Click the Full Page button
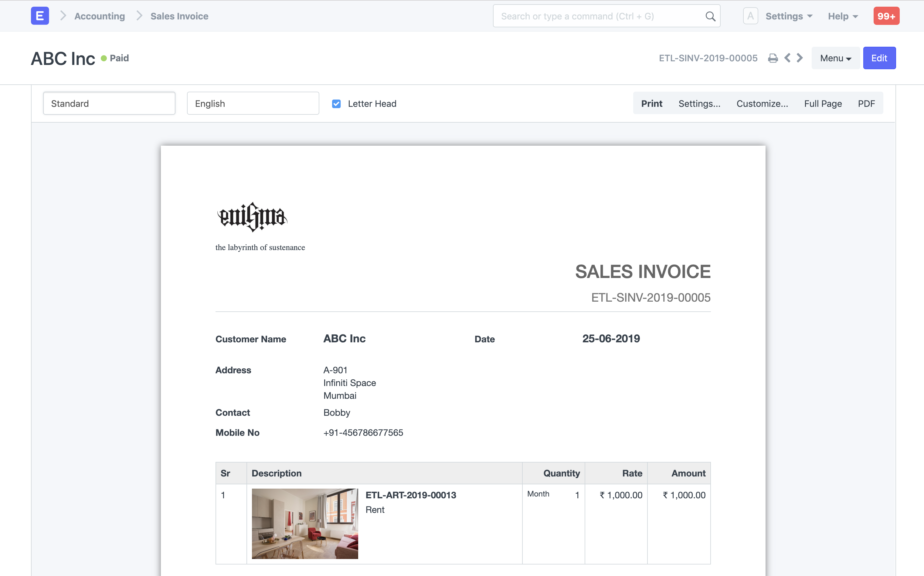The width and height of the screenshot is (924, 576). point(823,103)
